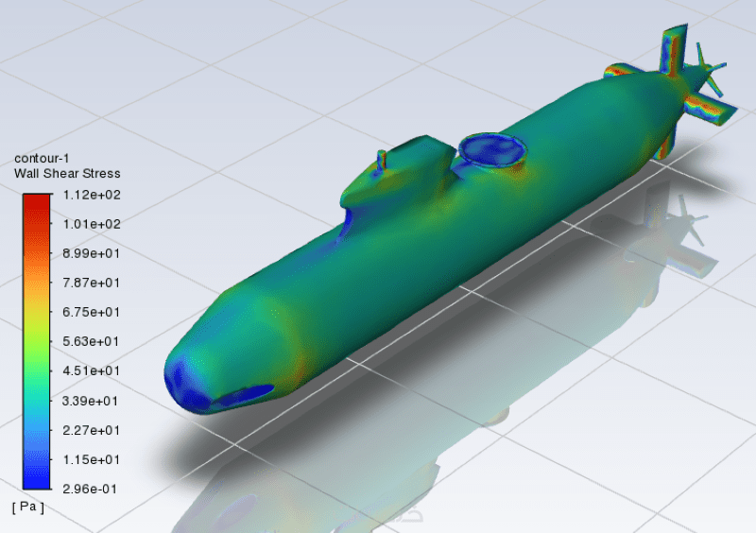
Task: Click the legend value 3.39e+01
Action: [x=90, y=401]
